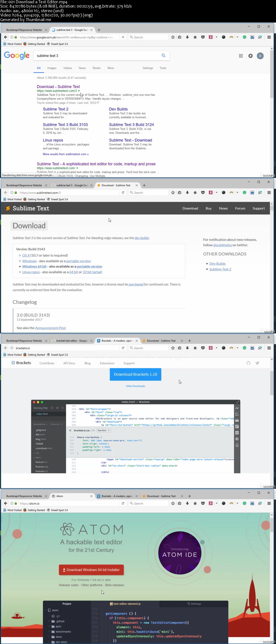Click the GitHub icon on the Brackets page

click(x=248, y=363)
